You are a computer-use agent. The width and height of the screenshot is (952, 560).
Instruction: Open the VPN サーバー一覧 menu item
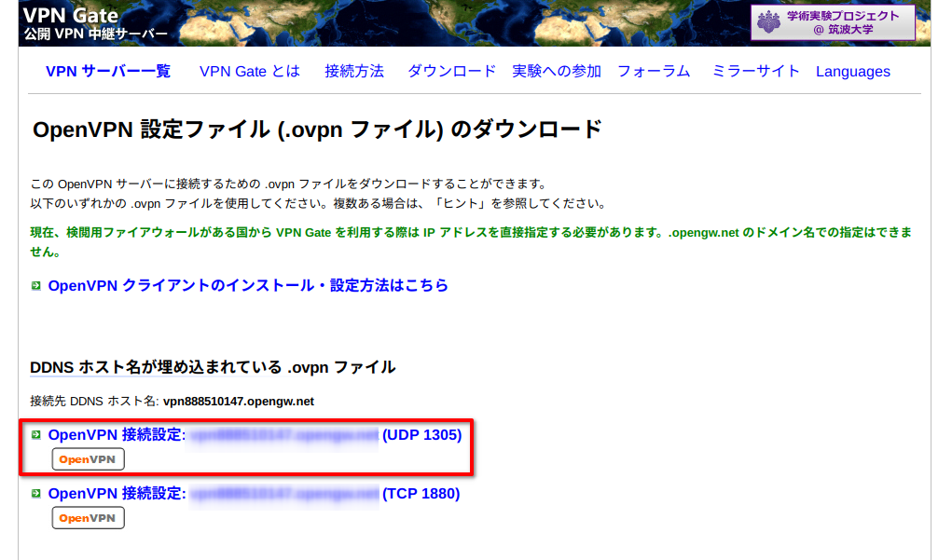tap(108, 72)
